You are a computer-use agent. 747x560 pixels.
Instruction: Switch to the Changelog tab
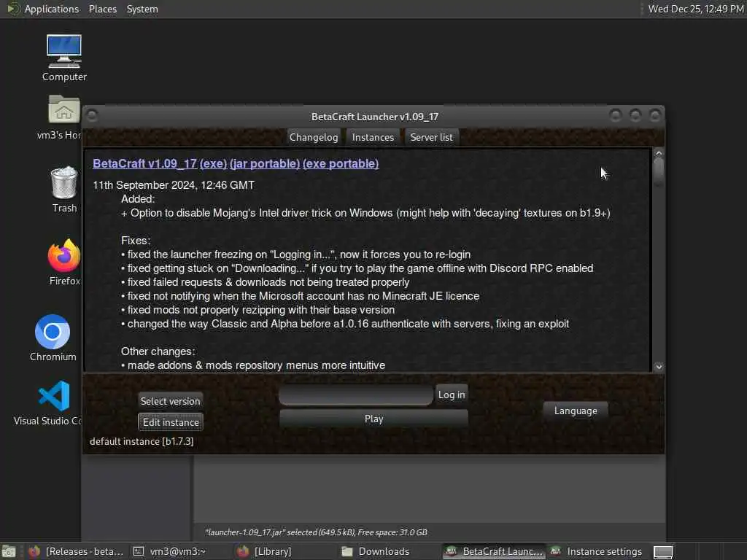pyautogui.click(x=314, y=137)
